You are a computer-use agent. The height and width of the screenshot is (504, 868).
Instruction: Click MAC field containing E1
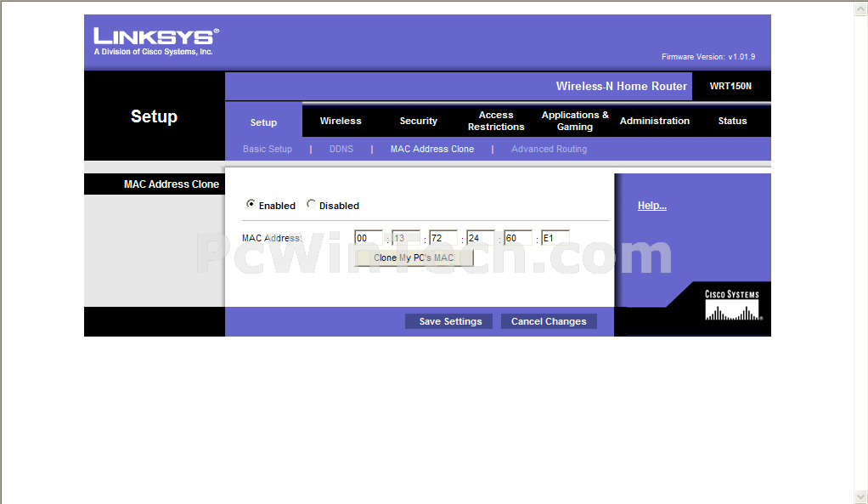[555, 238]
